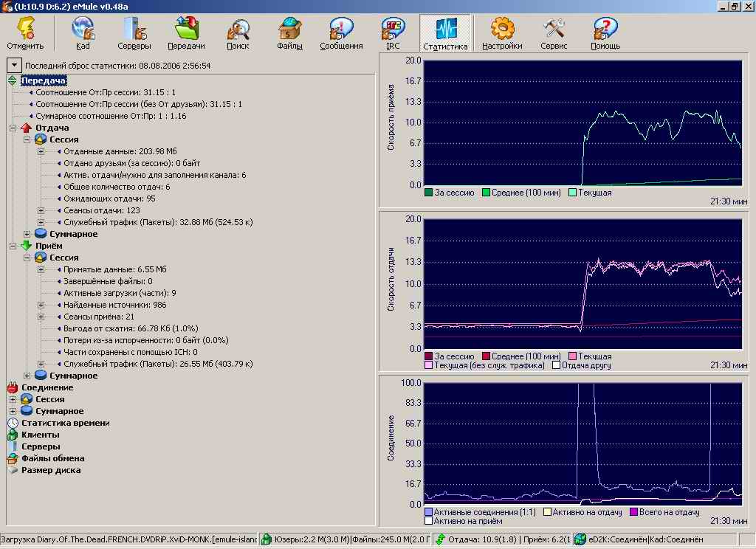
Task: Collapse the Сессия node under Приём
Action: (x=27, y=258)
